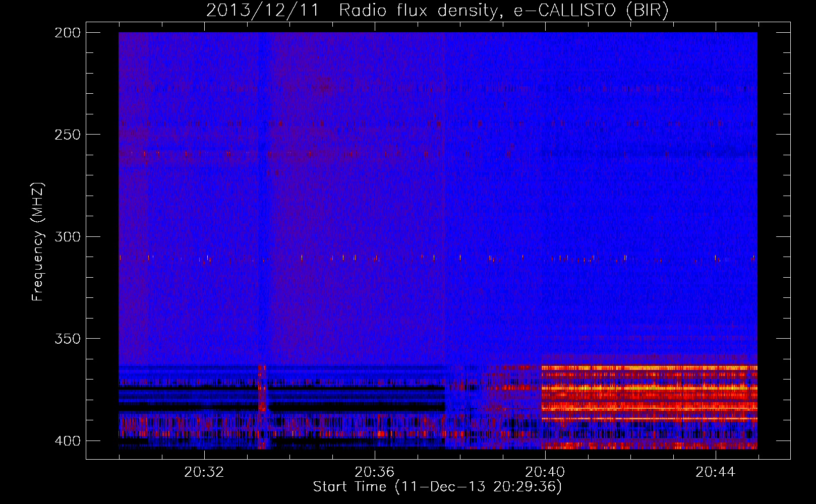Image resolution: width=816 pixels, height=504 pixels.
Task: Click the 20:44 time tick label
Action: 716,472
